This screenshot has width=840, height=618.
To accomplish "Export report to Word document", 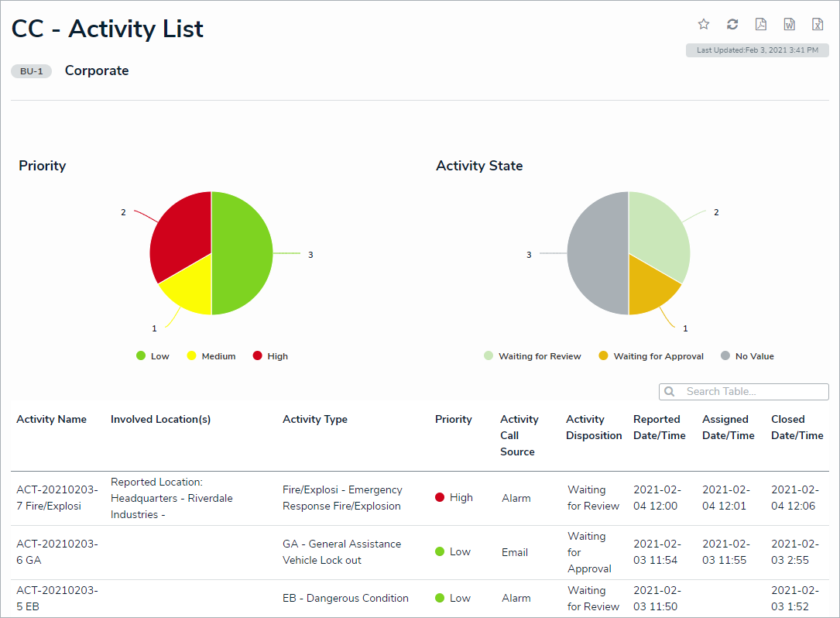I will click(x=789, y=24).
